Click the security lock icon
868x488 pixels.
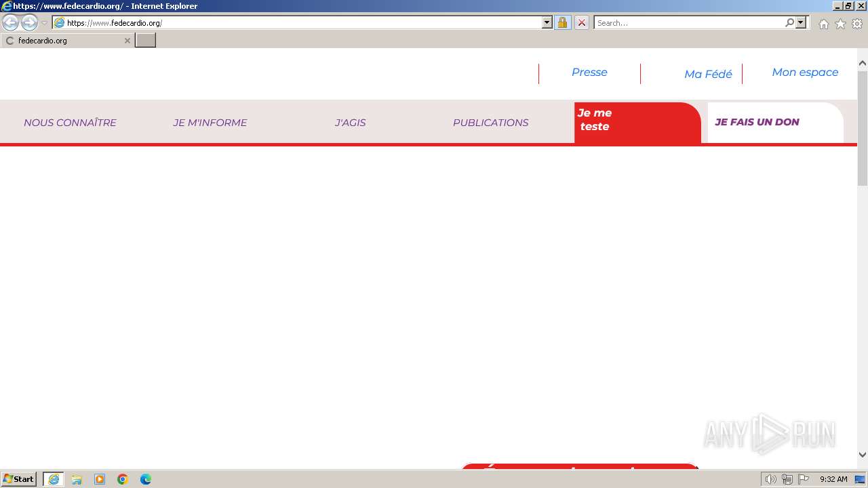pos(562,22)
